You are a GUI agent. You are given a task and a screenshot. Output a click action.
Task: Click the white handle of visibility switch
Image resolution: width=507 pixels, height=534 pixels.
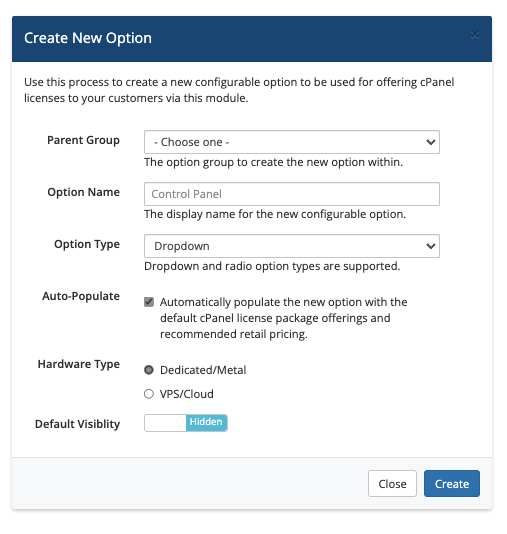[165, 423]
